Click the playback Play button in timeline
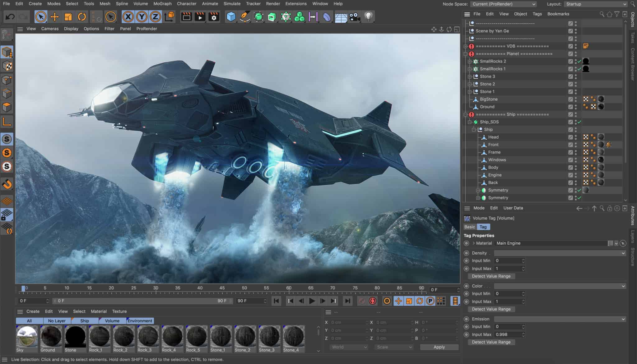 coord(311,301)
